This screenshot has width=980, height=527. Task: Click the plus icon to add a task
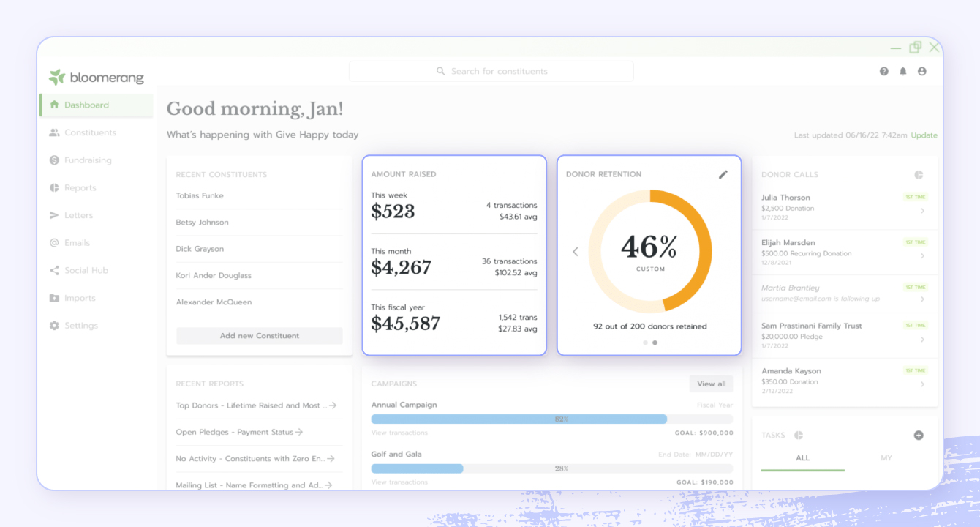pyautogui.click(x=919, y=436)
